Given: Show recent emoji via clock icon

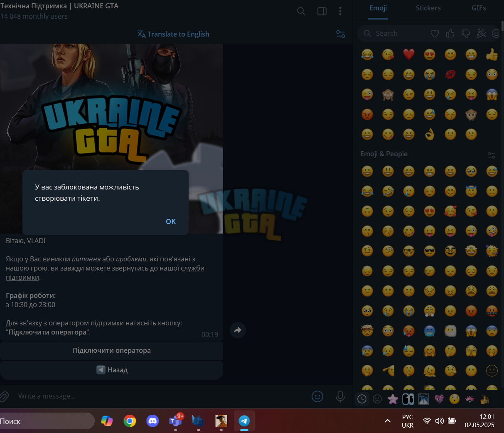Looking at the screenshot, I should click(362, 399).
